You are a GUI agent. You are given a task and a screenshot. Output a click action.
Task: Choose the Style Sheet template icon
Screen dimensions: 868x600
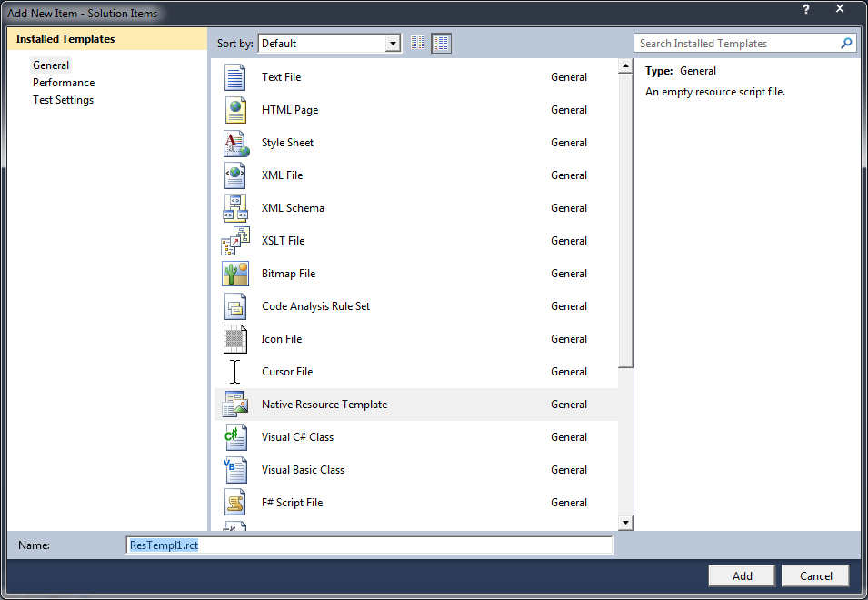(x=235, y=143)
